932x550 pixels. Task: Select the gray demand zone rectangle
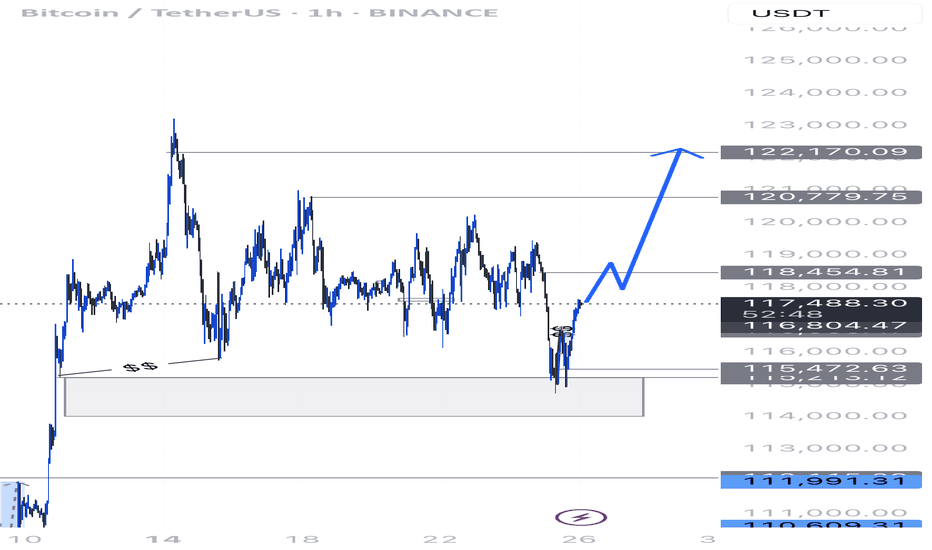353,396
